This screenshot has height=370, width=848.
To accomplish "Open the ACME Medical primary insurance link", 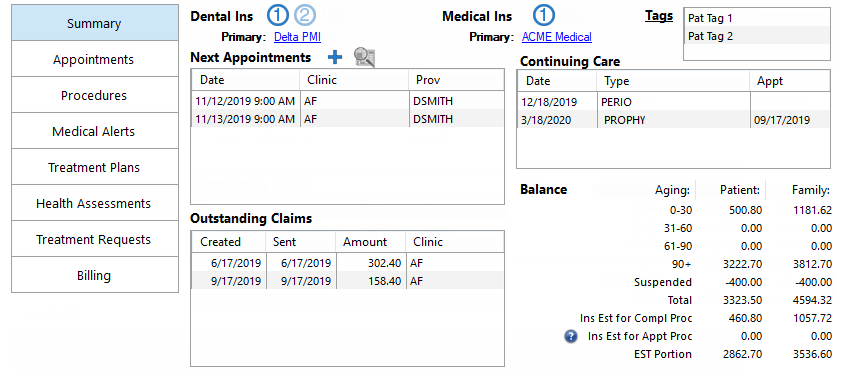I will click(x=556, y=37).
